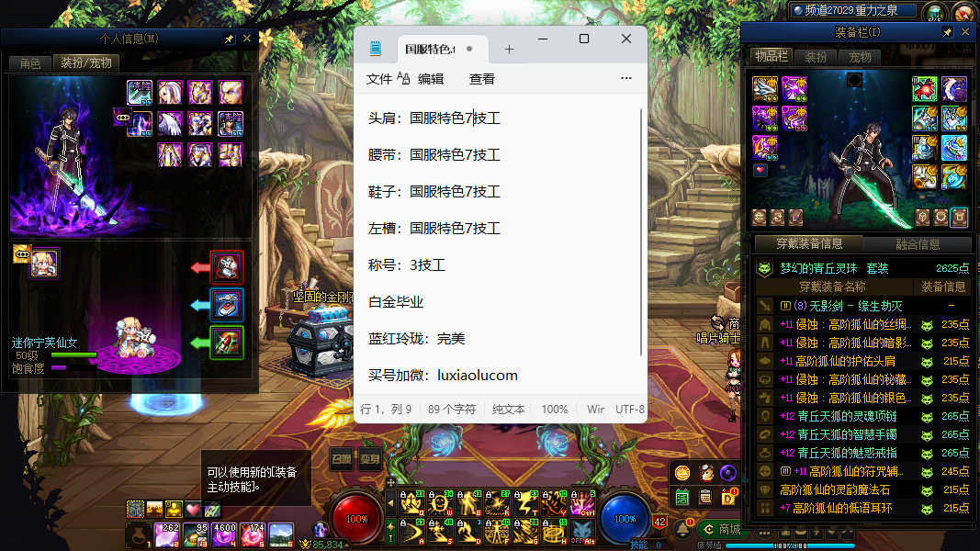Click the red-bordered pet equipment slot

(227, 267)
